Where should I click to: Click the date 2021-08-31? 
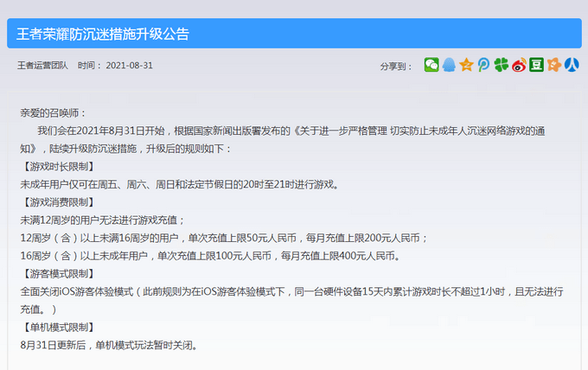coord(130,65)
